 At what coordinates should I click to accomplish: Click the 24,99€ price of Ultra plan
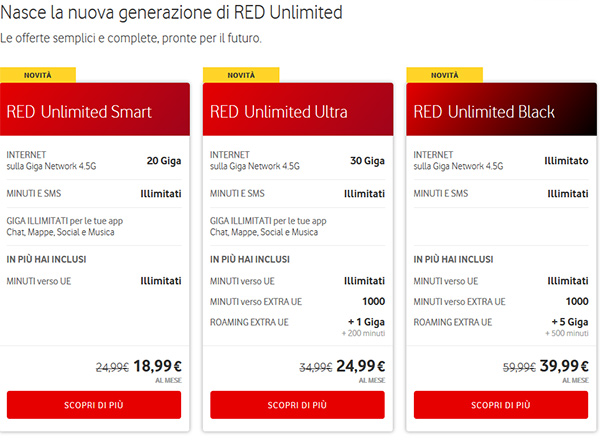361,366
